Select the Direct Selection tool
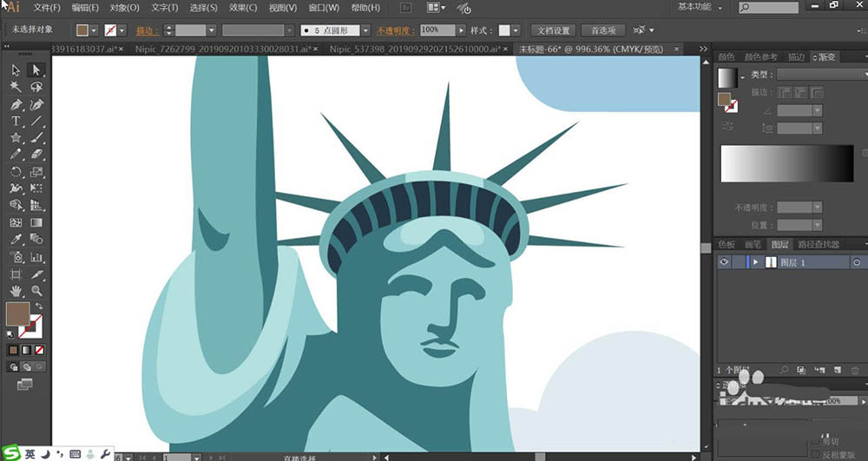 click(x=36, y=70)
